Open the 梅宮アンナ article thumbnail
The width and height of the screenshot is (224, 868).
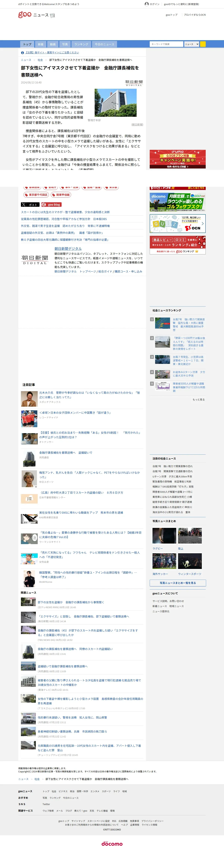pos(29,479)
